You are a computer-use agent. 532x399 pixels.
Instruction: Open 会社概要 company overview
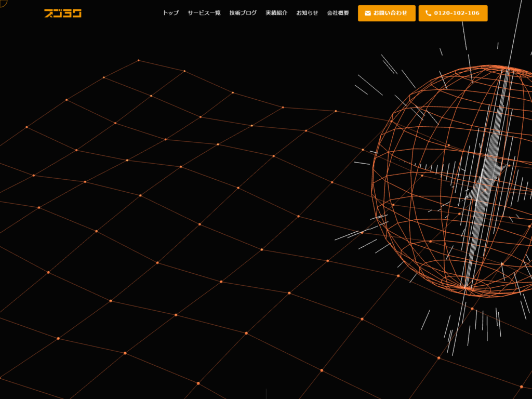338,13
